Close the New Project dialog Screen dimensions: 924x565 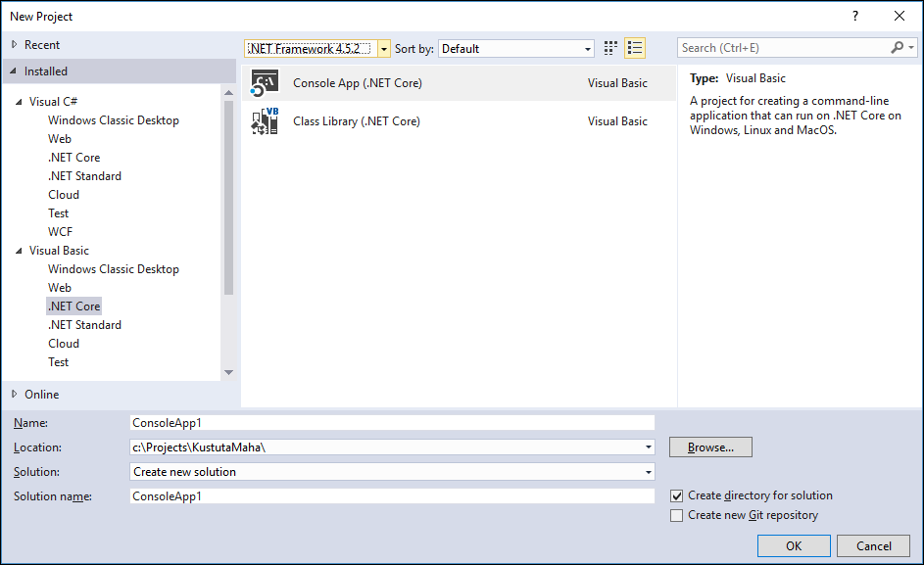(x=900, y=16)
